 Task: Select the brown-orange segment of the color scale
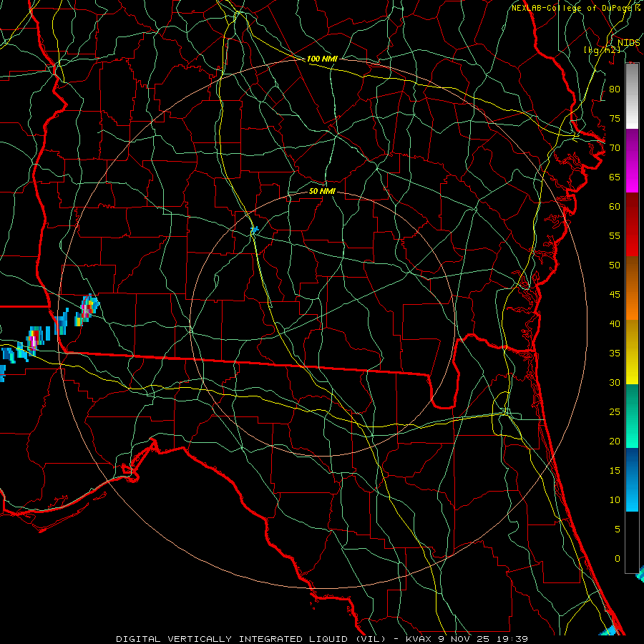632,288
